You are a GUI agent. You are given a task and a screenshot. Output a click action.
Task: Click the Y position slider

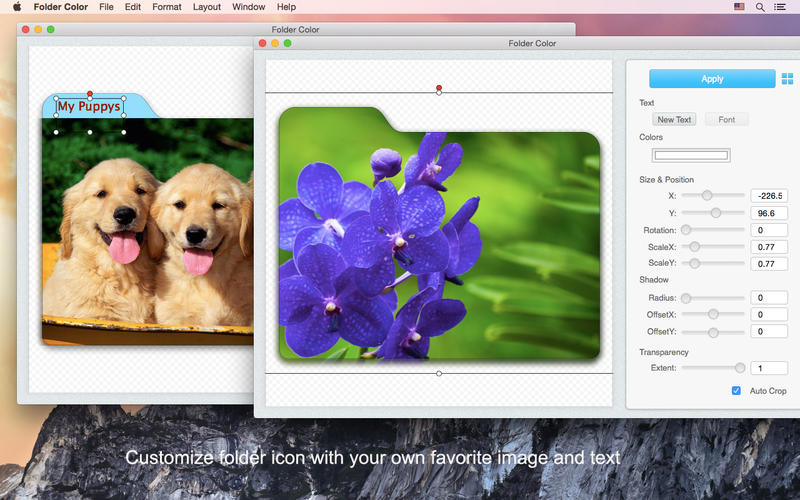point(713,212)
